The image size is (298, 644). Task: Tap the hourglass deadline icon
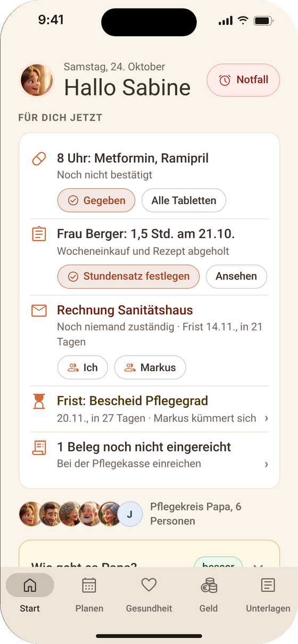[x=39, y=402]
